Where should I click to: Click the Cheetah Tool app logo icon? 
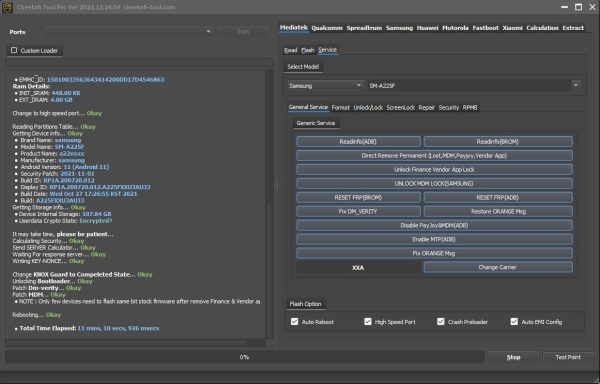(x=7, y=7)
